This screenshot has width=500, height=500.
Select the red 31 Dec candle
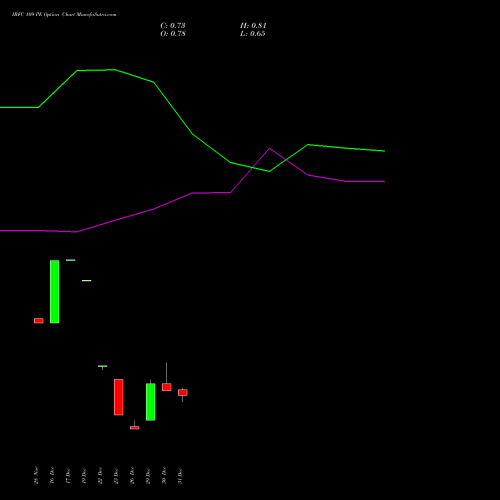pyautogui.click(x=183, y=392)
